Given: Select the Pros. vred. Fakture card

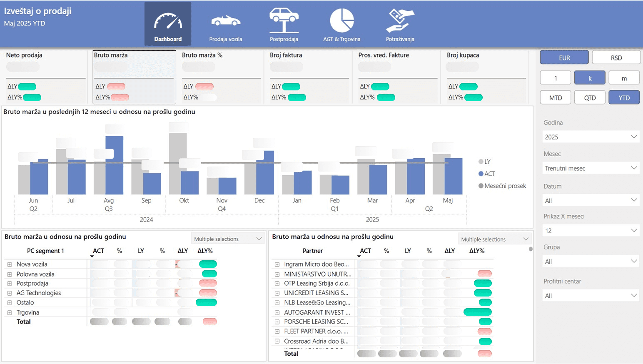Looking at the screenshot, I should (x=398, y=77).
